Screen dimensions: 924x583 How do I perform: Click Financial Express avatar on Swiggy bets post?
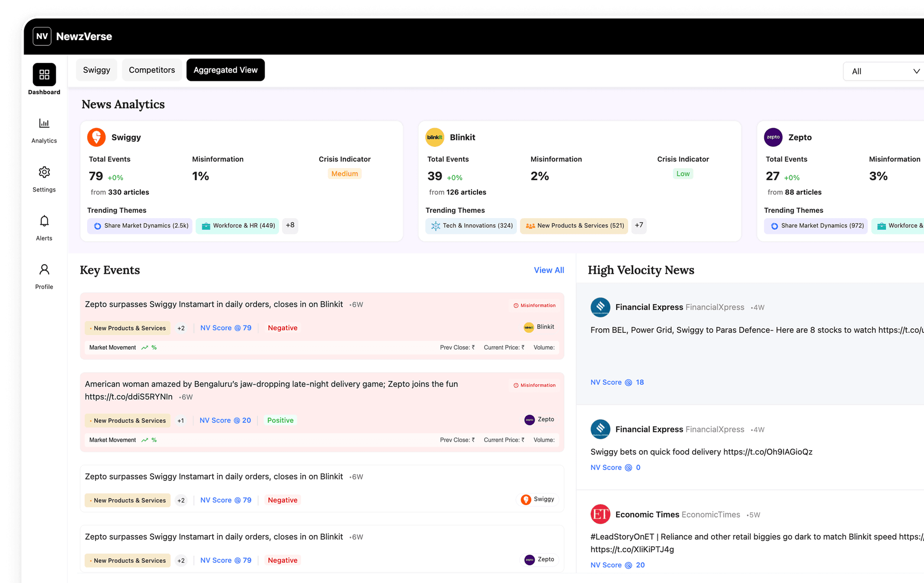600,429
